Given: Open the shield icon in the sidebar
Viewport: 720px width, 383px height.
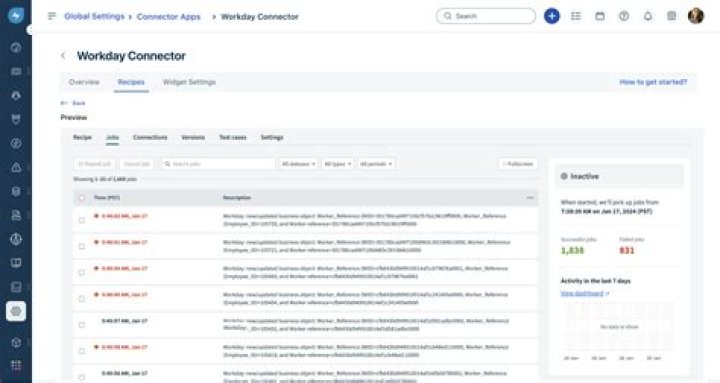Looking at the screenshot, I should tap(16, 119).
